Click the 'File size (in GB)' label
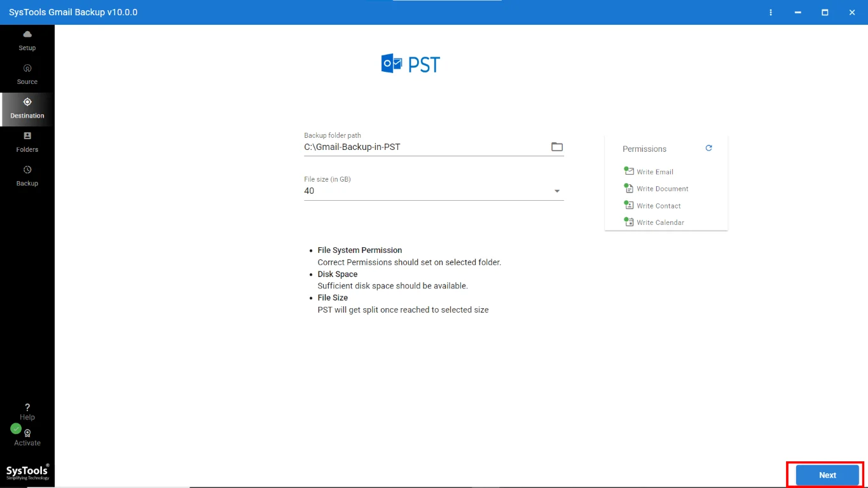 click(x=327, y=179)
